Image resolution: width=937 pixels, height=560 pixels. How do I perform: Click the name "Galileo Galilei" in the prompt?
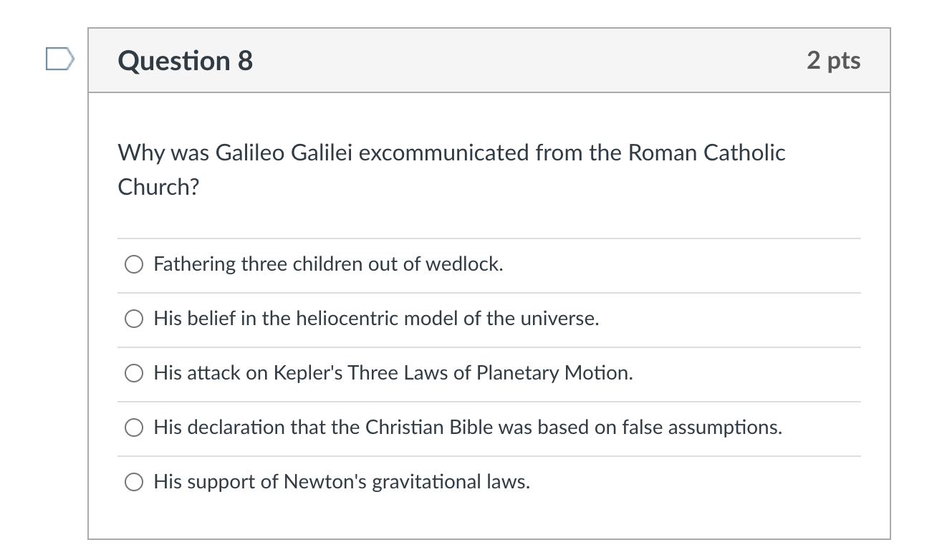tap(283, 153)
